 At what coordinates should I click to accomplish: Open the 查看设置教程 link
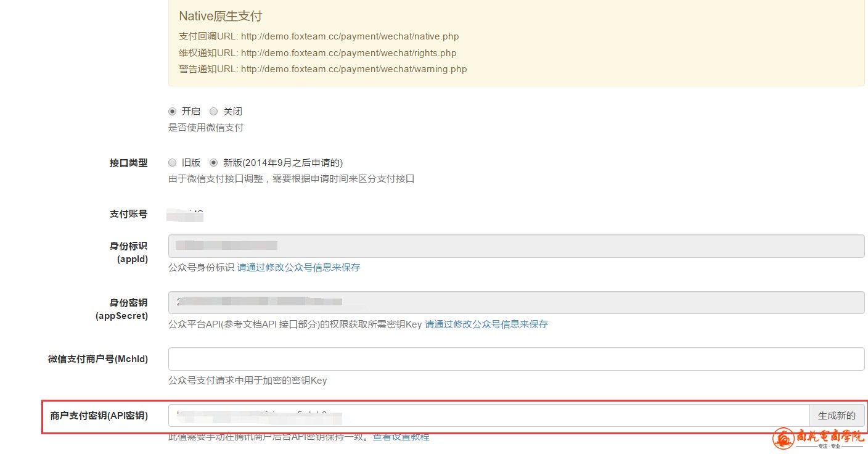(x=401, y=437)
